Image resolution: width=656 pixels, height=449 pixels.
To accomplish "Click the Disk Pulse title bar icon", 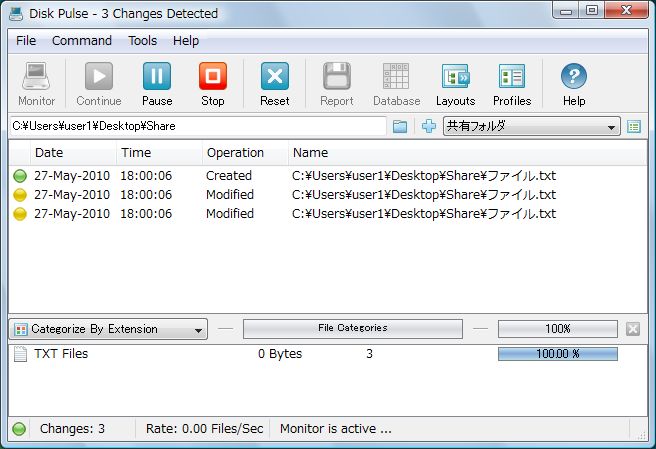I will click(x=16, y=13).
